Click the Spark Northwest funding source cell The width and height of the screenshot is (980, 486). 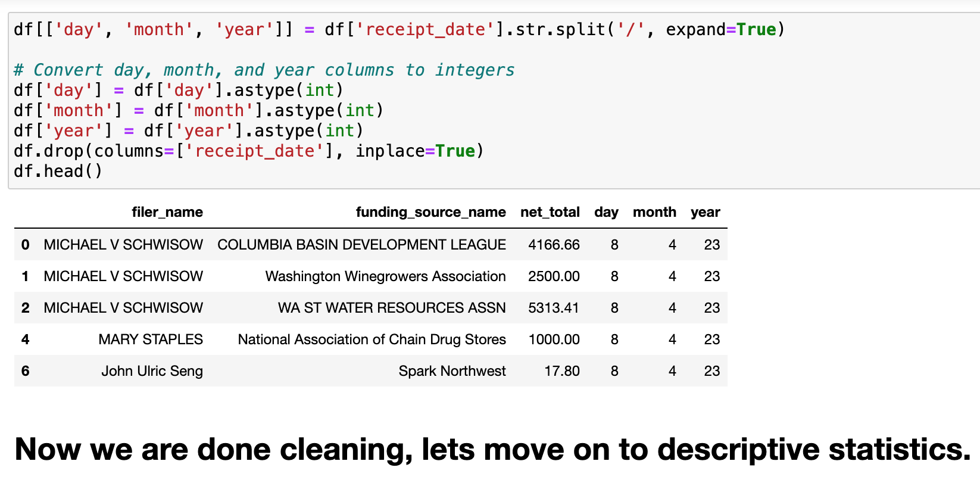click(x=452, y=371)
